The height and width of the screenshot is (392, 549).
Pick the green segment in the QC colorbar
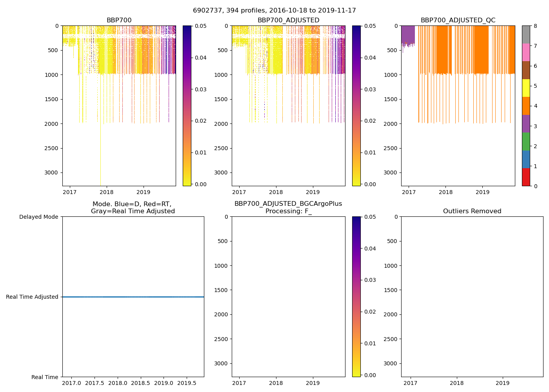526,142
